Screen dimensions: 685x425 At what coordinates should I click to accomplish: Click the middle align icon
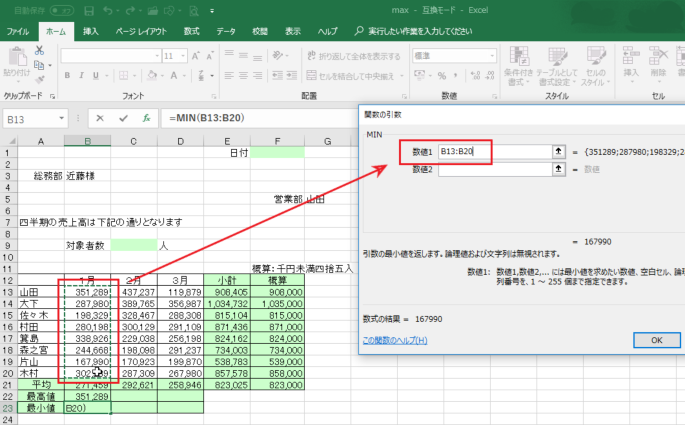pyautogui.click(x=243, y=55)
